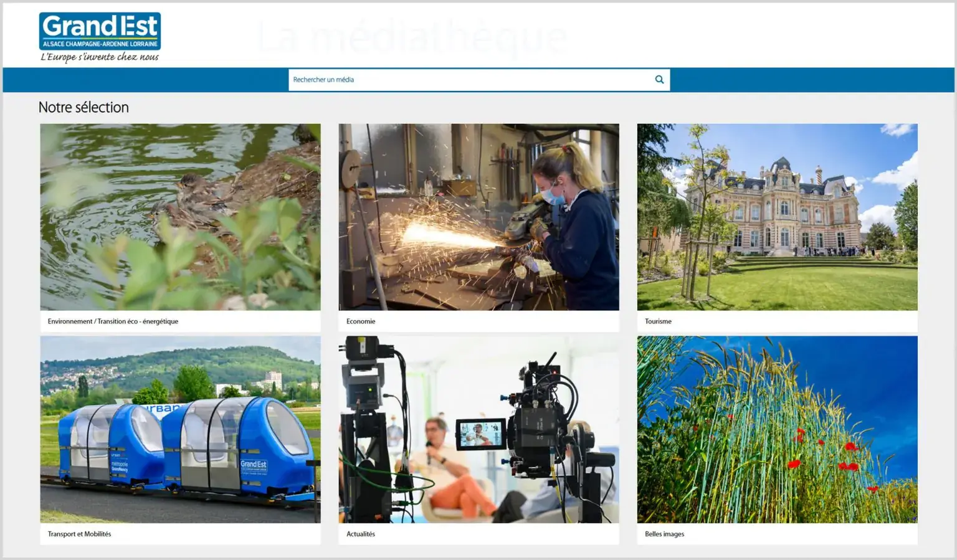Viewport: 957px width, 560px height.
Task: Open the château photo thumbnail
Action: [777, 217]
